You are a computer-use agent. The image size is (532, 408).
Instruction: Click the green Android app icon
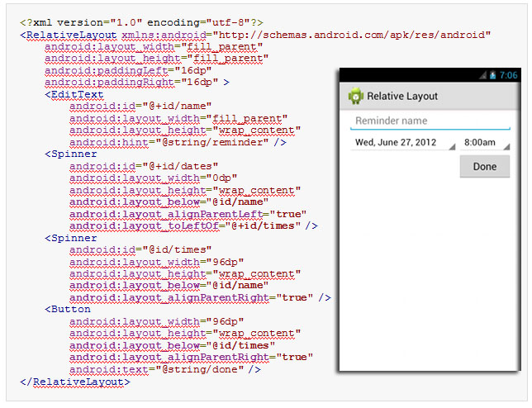coord(356,96)
